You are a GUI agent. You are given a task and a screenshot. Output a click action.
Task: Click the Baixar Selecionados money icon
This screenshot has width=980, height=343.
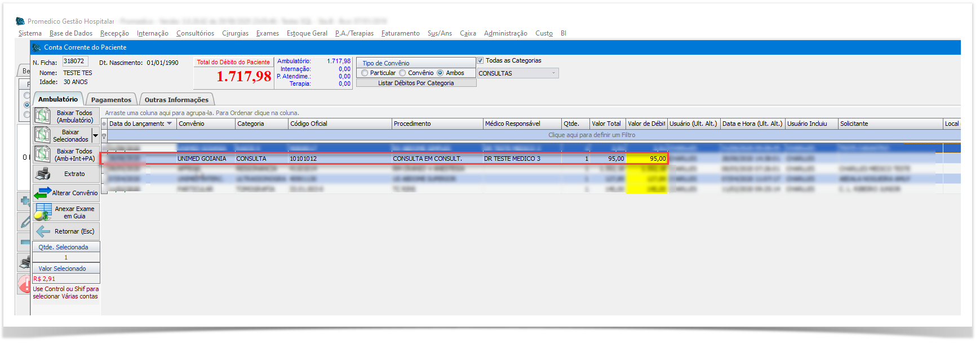(x=43, y=135)
